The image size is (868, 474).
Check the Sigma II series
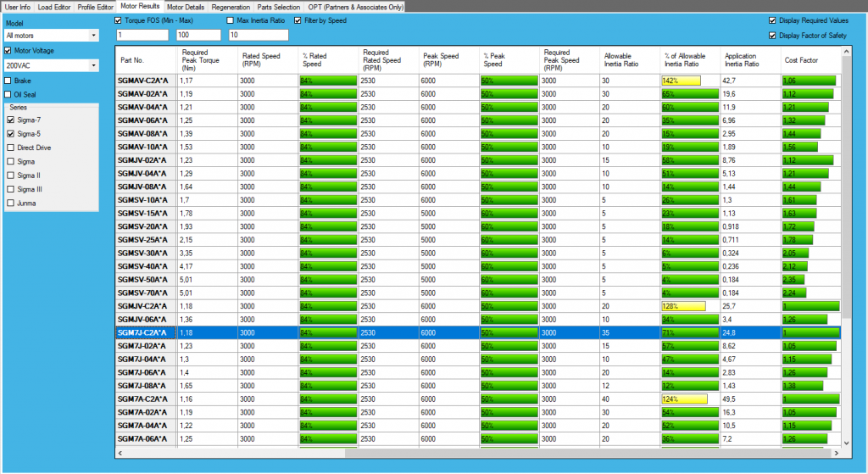click(x=10, y=175)
